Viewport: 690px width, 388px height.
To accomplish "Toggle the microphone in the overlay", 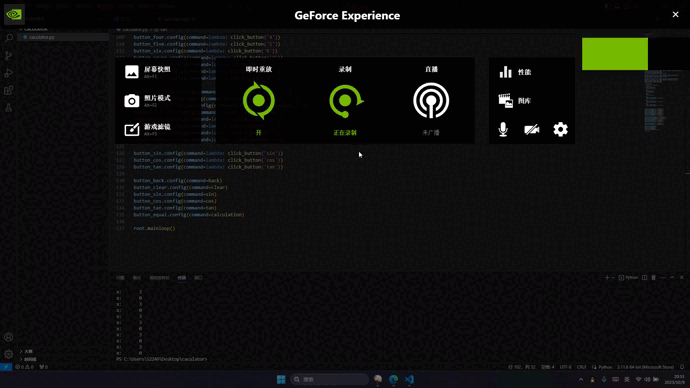I will [x=503, y=129].
